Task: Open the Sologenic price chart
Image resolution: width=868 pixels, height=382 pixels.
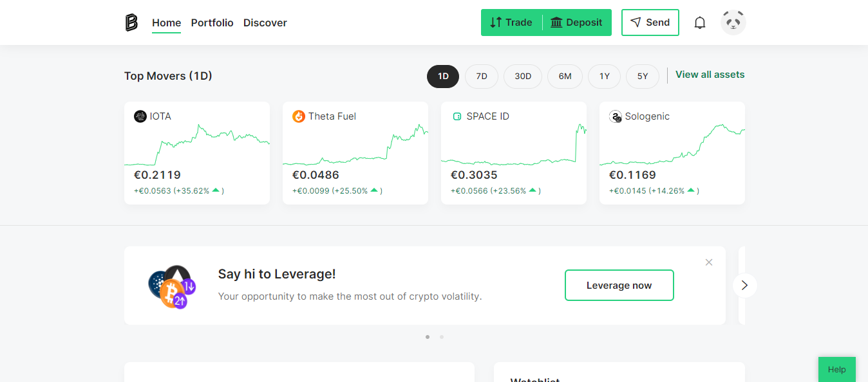Action: 672,145
